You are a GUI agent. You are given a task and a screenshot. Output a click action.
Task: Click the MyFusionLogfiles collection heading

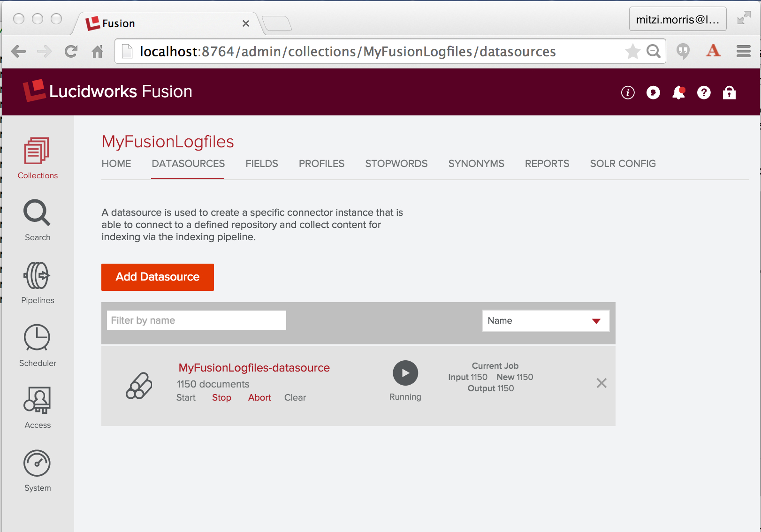pyautogui.click(x=167, y=142)
